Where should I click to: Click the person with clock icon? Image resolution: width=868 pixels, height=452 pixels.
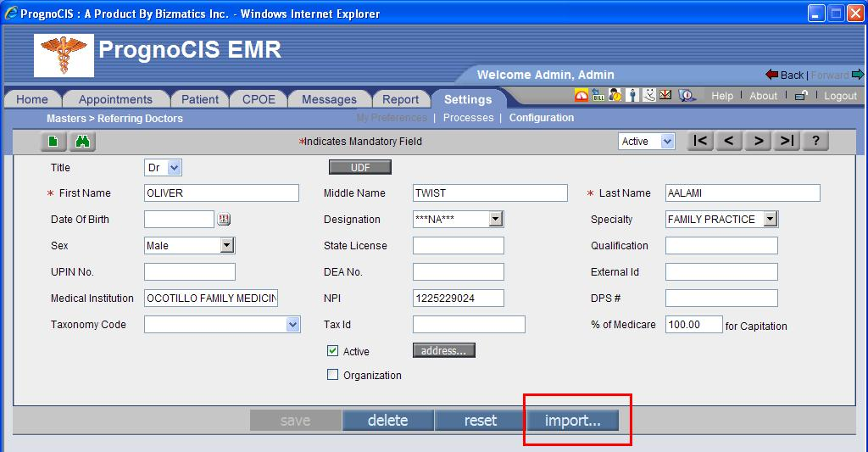[615, 95]
